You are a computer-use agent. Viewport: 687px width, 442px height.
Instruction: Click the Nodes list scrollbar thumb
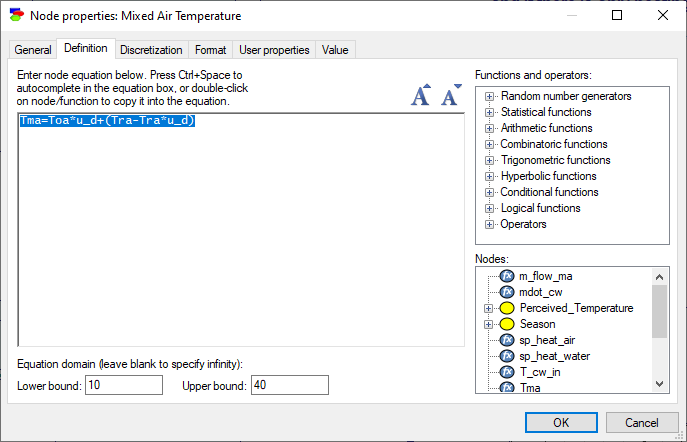(659, 312)
